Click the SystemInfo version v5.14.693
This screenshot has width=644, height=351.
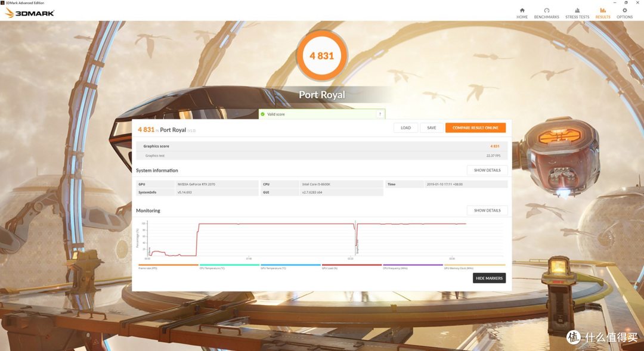[x=184, y=192]
